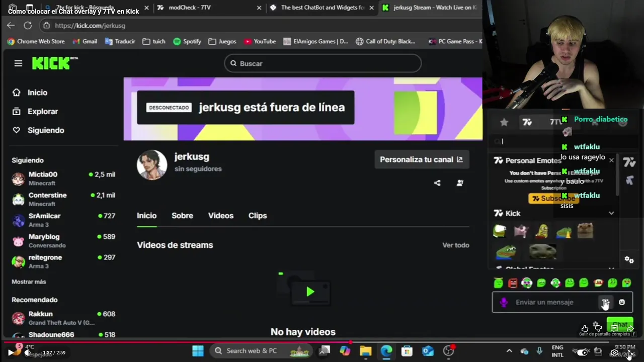This screenshot has height=362, width=644.
Task: Click the yellow 7TV Subscribe button
Action: (x=553, y=199)
